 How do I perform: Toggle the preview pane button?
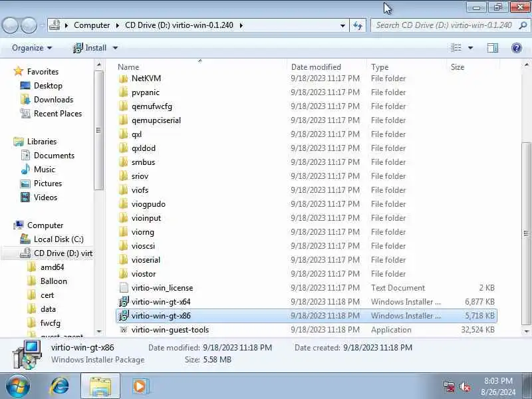coord(492,48)
